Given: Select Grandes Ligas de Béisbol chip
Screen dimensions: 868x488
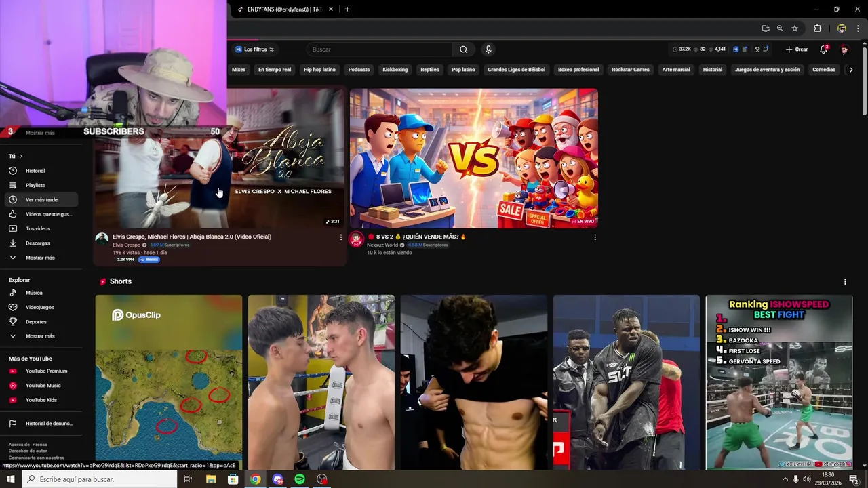Looking at the screenshot, I should tap(517, 70).
